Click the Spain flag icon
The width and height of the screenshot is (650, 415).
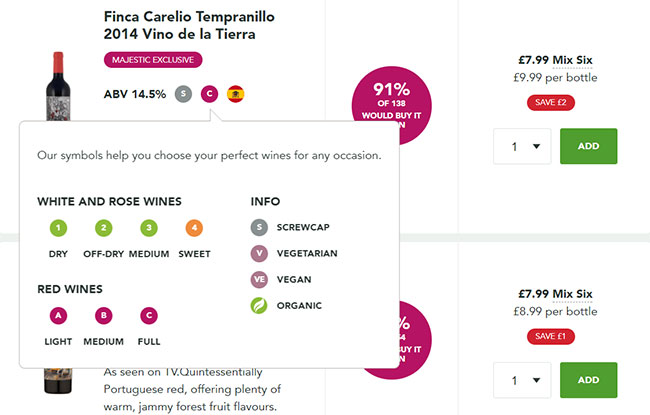tap(236, 94)
